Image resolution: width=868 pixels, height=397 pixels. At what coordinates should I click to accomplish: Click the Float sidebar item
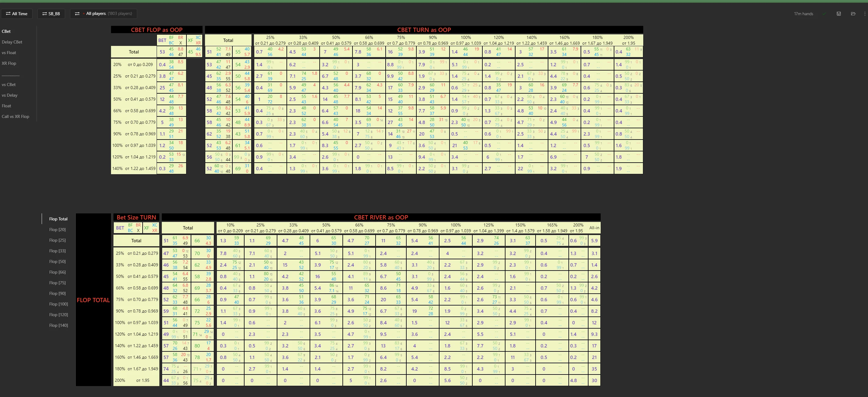click(x=6, y=106)
